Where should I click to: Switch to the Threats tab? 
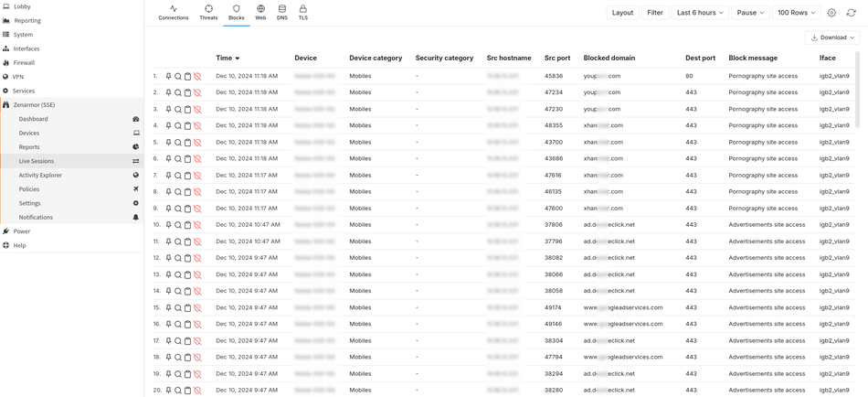tap(208, 12)
